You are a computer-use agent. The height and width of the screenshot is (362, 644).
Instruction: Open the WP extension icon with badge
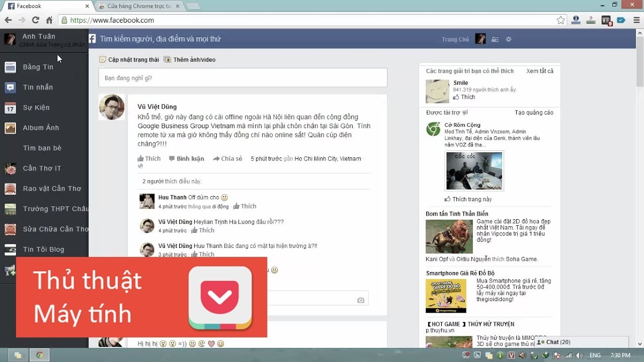pyautogui.click(x=606, y=20)
